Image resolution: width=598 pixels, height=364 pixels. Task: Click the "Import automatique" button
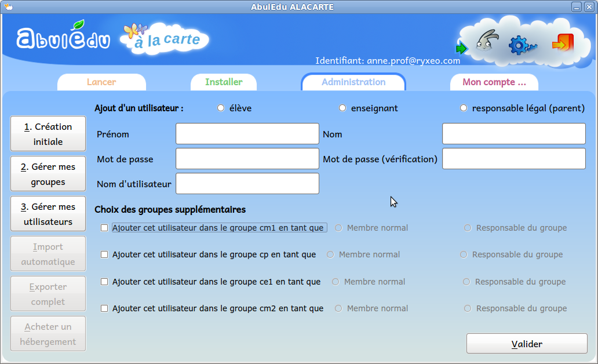pos(48,254)
